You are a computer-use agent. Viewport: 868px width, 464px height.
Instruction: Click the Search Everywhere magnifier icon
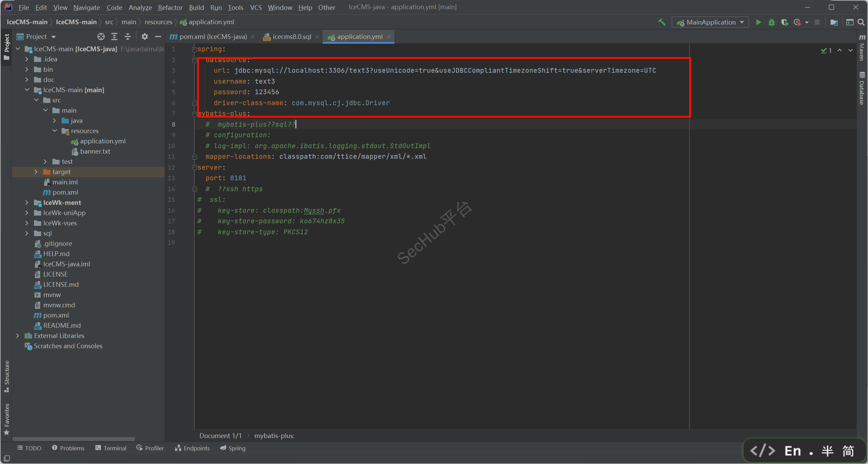click(861, 22)
